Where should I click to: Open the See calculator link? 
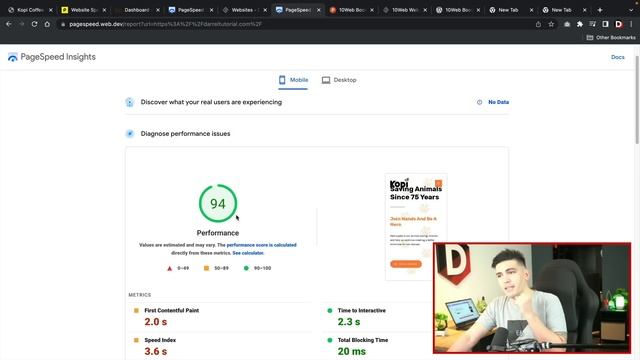pyautogui.click(x=248, y=253)
